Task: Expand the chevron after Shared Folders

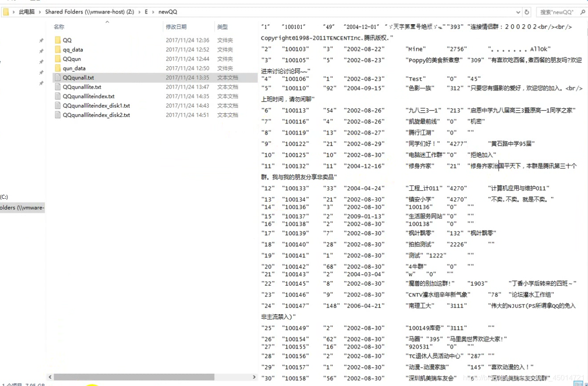Action: [139, 12]
